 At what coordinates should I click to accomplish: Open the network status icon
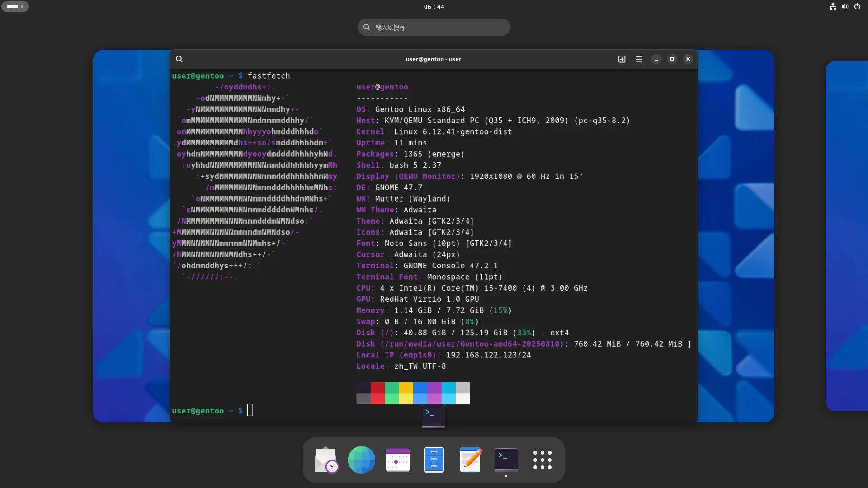click(x=833, y=7)
